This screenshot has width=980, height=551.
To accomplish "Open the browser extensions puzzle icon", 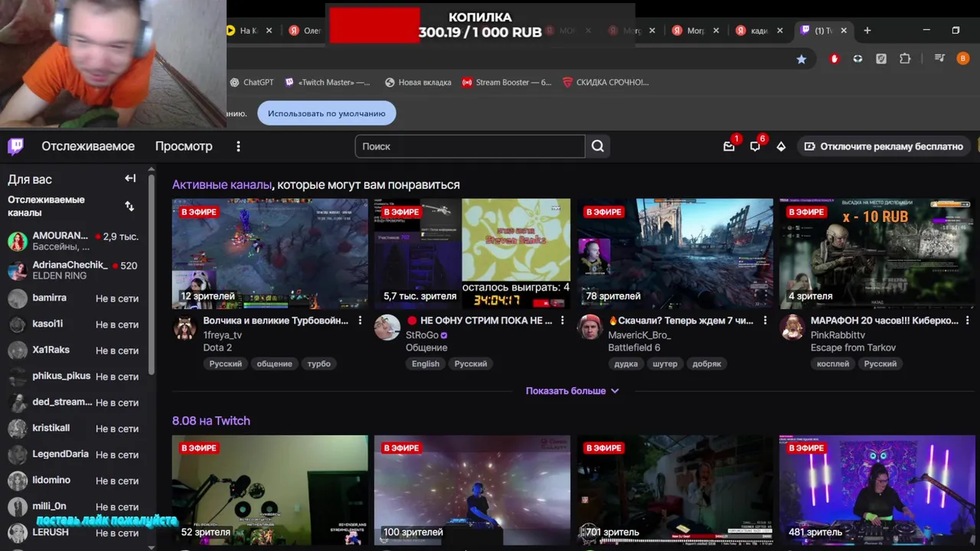I will click(x=905, y=59).
